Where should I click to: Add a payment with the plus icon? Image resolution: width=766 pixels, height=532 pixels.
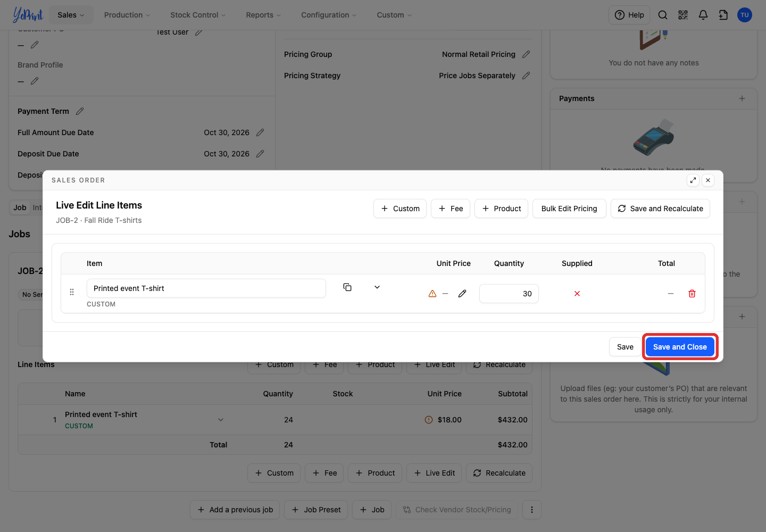(742, 98)
